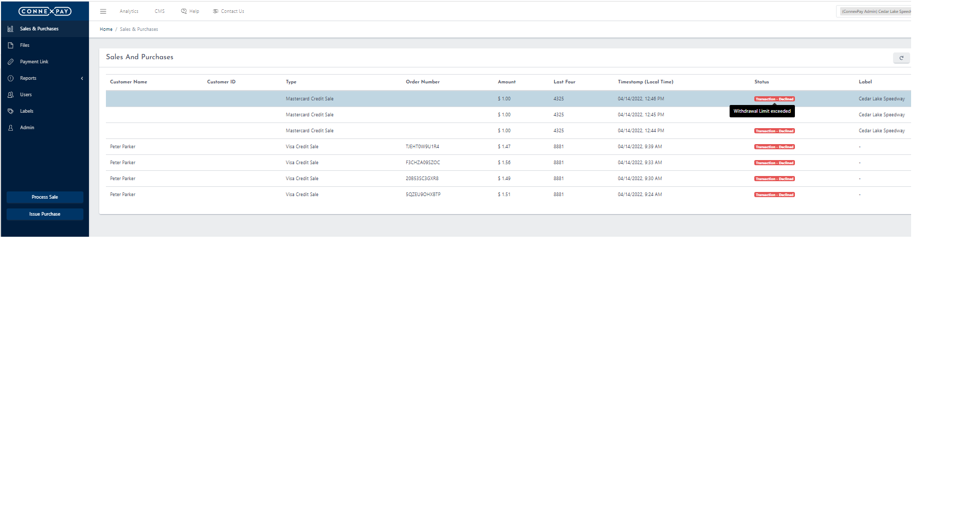Open Users in the sidebar
The image size is (980, 527).
tap(45, 95)
